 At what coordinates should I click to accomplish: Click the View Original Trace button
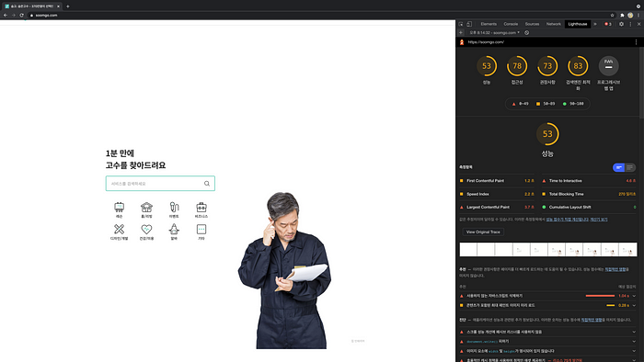pyautogui.click(x=483, y=232)
